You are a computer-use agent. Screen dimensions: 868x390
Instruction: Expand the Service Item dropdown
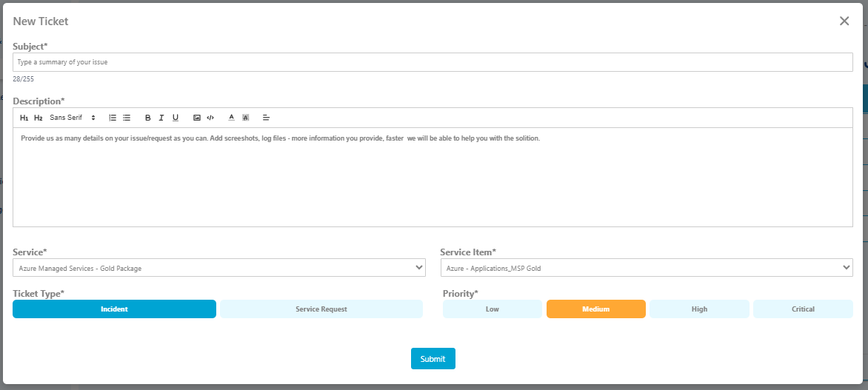pyautogui.click(x=646, y=268)
